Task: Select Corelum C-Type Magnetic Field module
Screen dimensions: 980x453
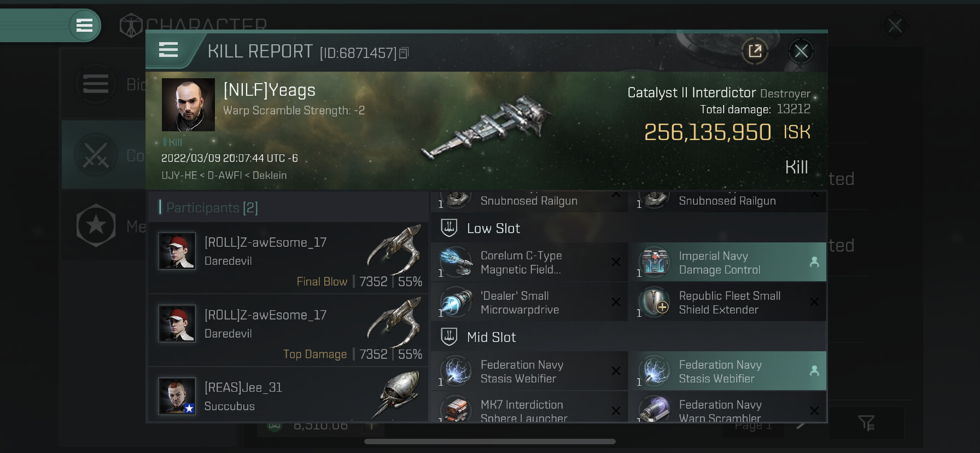Action: [x=529, y=262]
